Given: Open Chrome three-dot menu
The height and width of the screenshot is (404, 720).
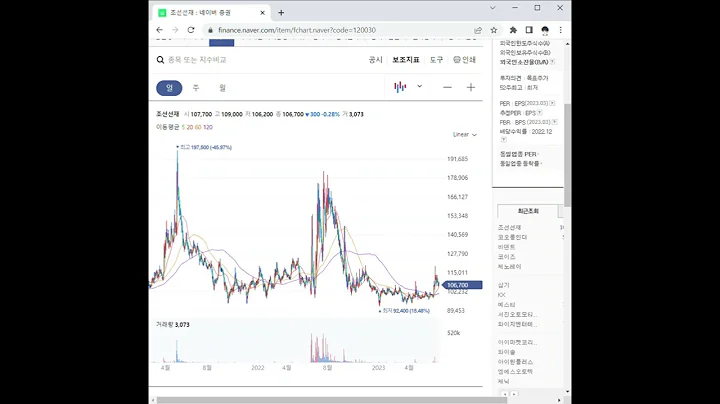Looking at the screenshot, I should 561,30.
